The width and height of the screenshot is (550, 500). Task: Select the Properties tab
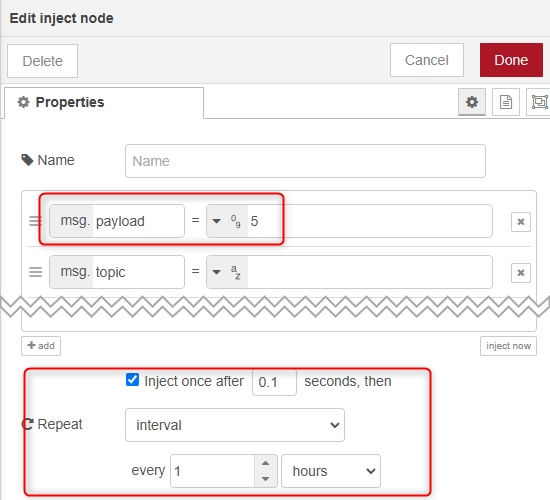pyautogui.click(x=104, y=102)
